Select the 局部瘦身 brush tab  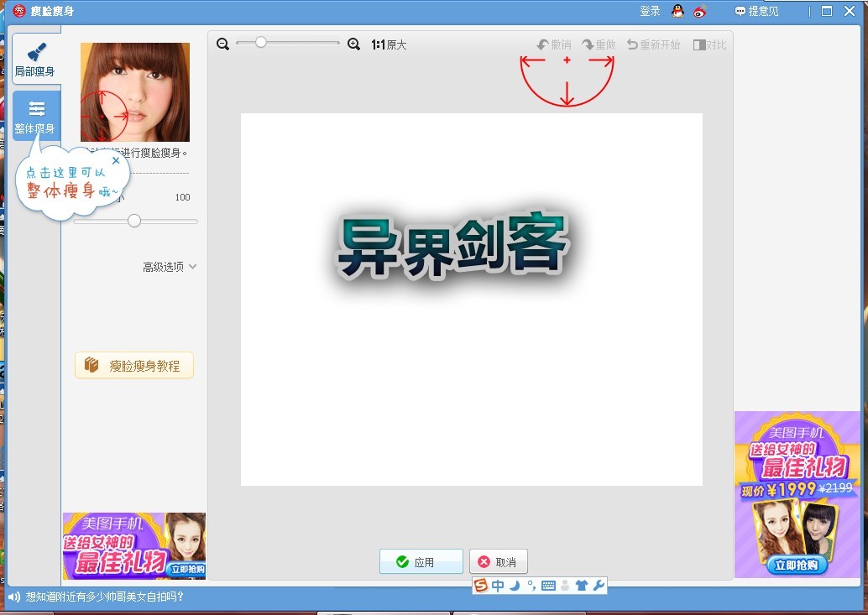coord(35,59)
